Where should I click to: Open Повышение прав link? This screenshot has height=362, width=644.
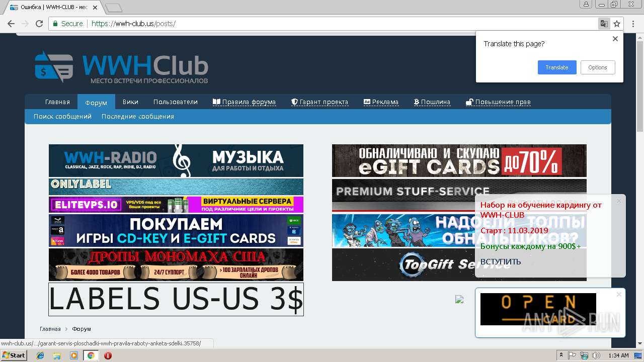point(498,102)
